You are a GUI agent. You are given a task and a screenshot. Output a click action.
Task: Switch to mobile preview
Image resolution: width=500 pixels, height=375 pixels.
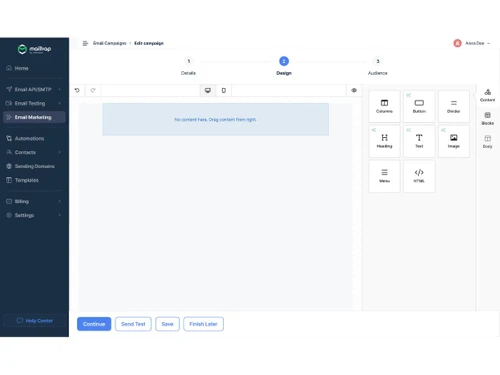pyautogui.click(x=224, y=90)
